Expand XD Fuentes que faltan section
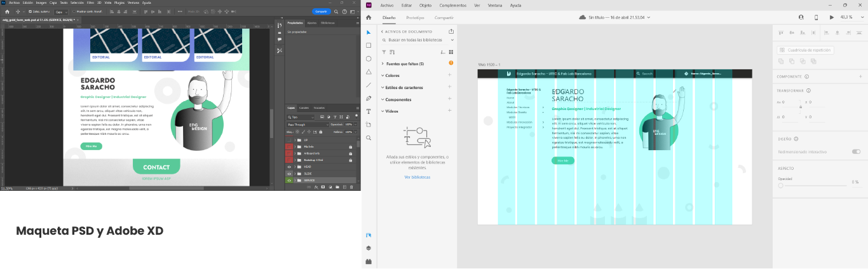This screenshot has width=868, height=271. (383, 64)
